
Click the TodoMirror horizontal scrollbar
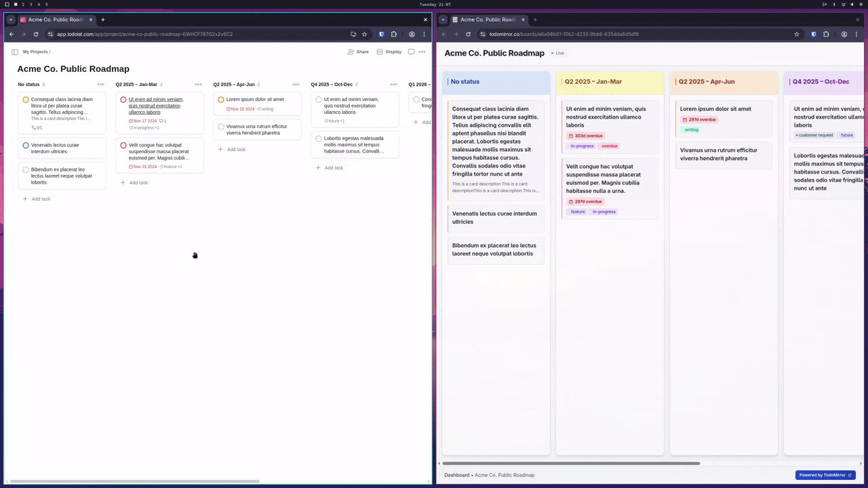(571, 464)
